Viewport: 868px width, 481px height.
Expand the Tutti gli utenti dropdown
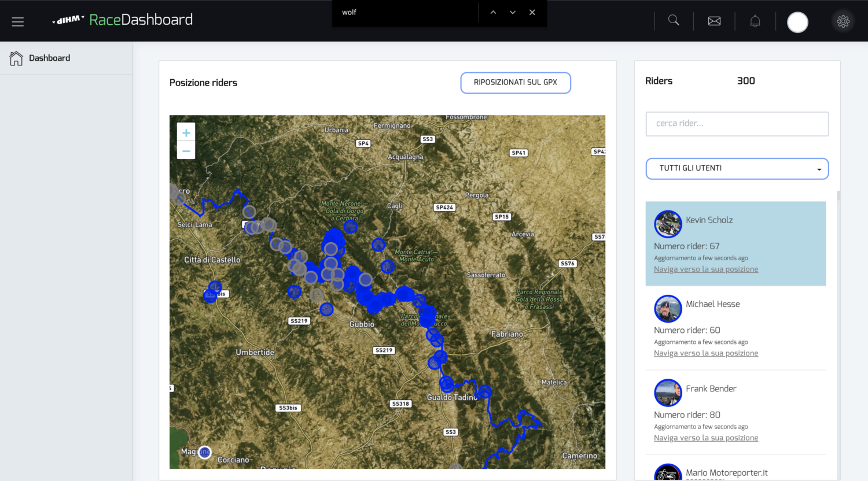(x=737, y=169)
